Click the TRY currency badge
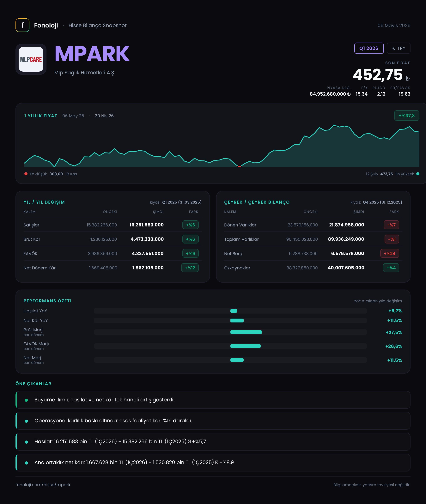The height and width of the screenshot is (504, 426). pyautogui.click(x=399, y=48)
